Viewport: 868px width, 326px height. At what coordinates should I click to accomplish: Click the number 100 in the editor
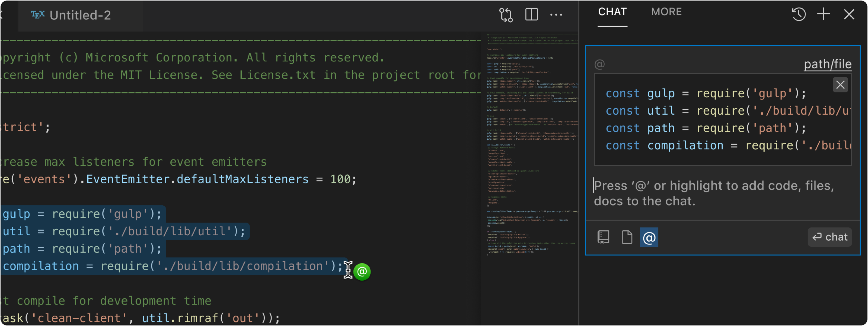tap(340, 179)
